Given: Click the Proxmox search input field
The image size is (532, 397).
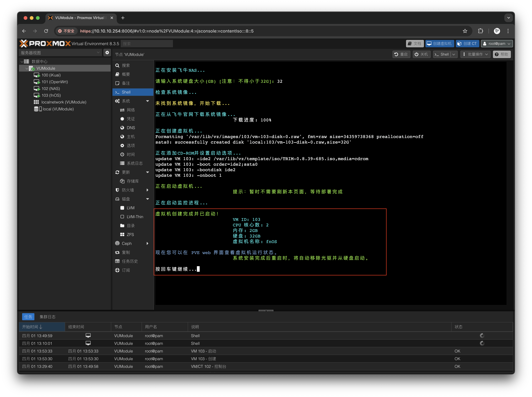Looking at the screenshot, I should pos(147,44).
